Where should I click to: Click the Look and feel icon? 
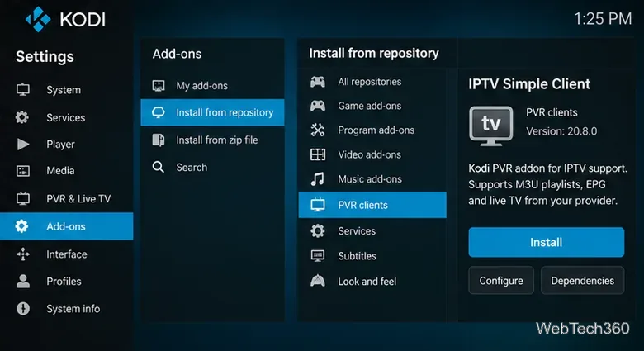click(318, 281)
